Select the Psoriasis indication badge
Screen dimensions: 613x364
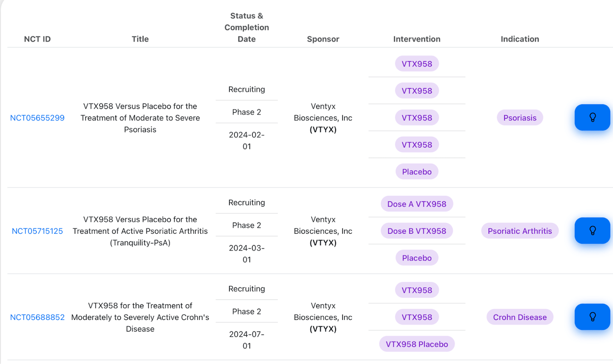coord(520,117)
